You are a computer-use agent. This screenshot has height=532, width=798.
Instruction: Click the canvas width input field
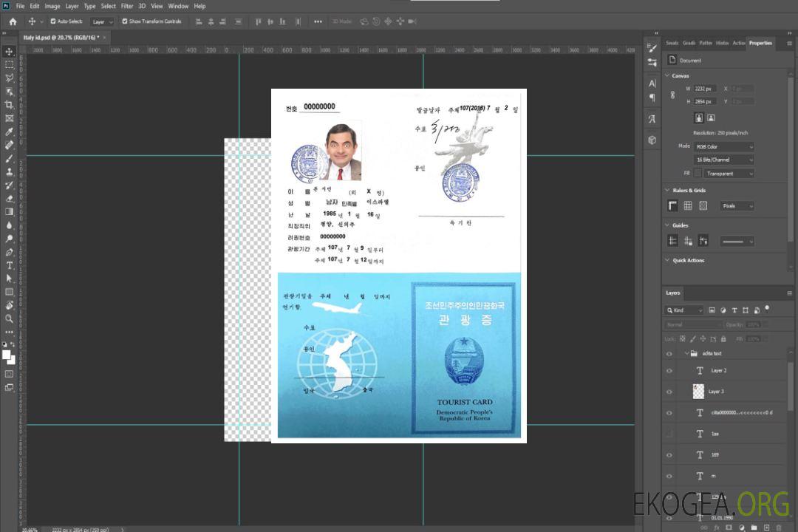(704, 89)
